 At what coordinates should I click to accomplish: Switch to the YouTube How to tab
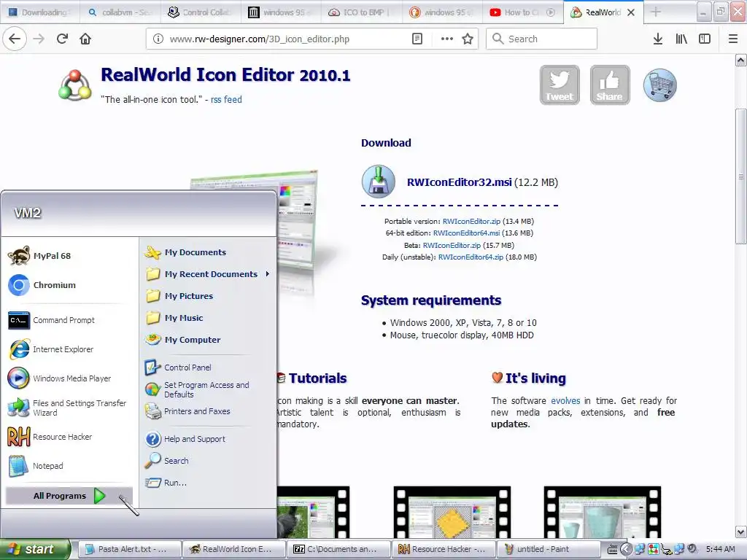click(522, 12)
